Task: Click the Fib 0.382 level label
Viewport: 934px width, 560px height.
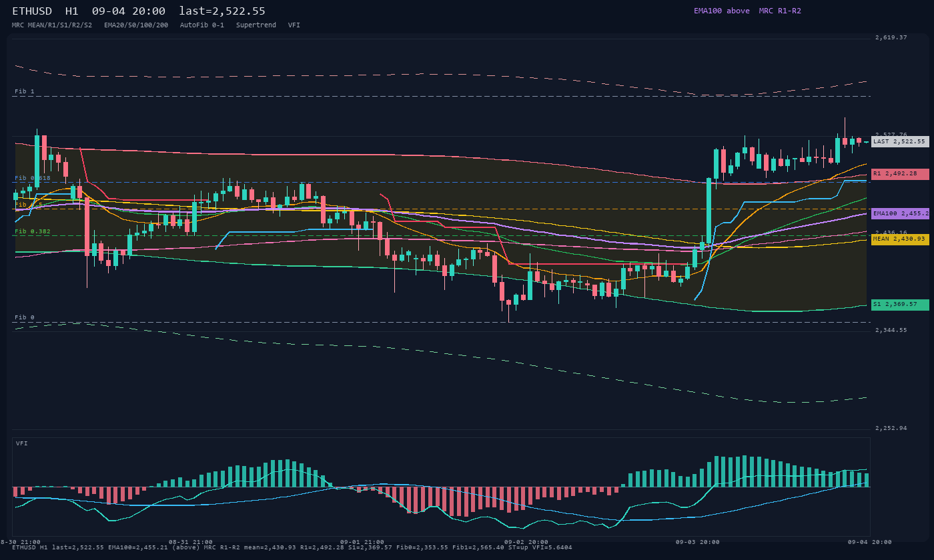Action: coord(33,231)
